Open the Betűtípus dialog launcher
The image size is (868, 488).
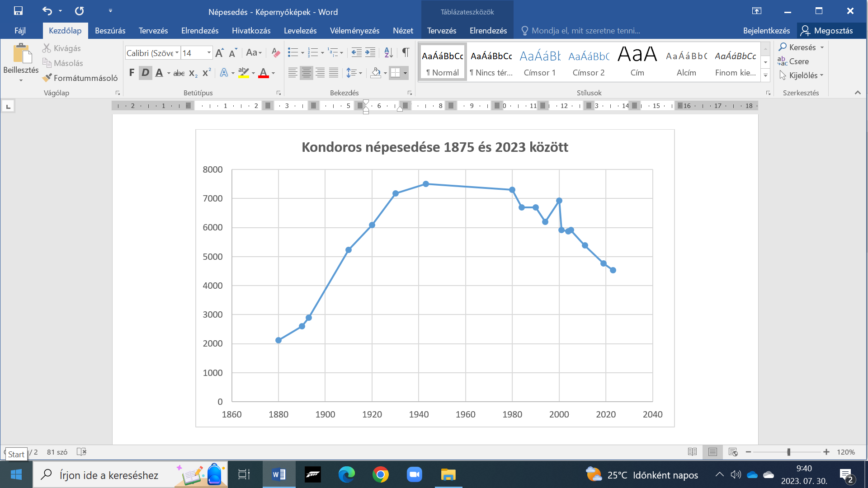[x=278, y=93]
